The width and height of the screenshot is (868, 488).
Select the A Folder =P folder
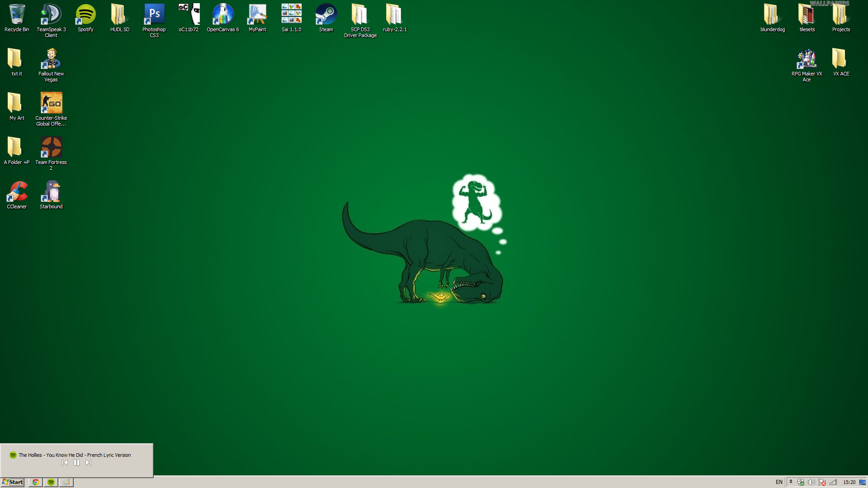point(17,151)
